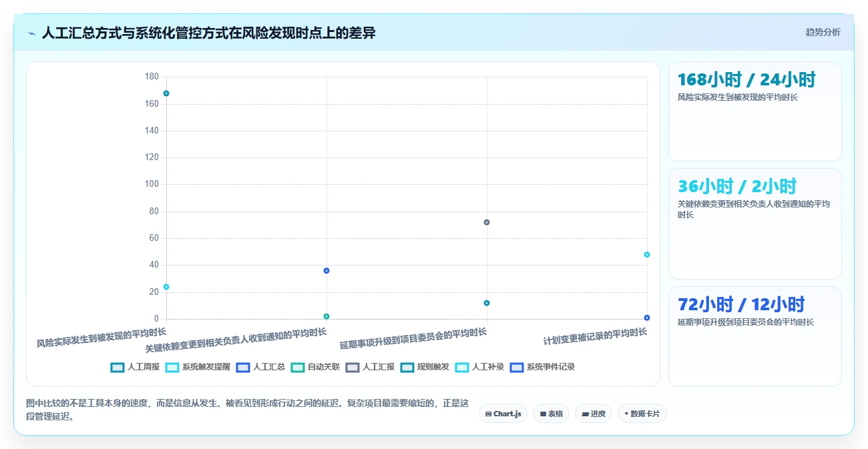Screen dimensions: 868x449
Task: Toggle the 自动关联 legend series
Action: (315, 367)
